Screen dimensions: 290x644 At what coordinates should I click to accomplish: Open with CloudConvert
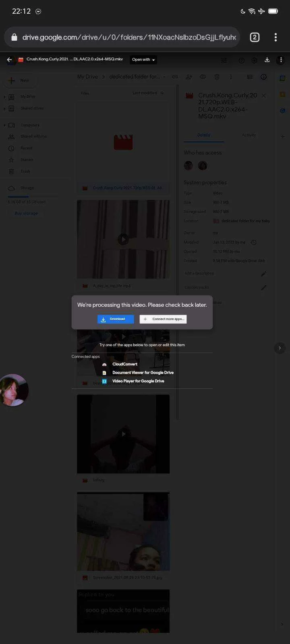[124, 364]
